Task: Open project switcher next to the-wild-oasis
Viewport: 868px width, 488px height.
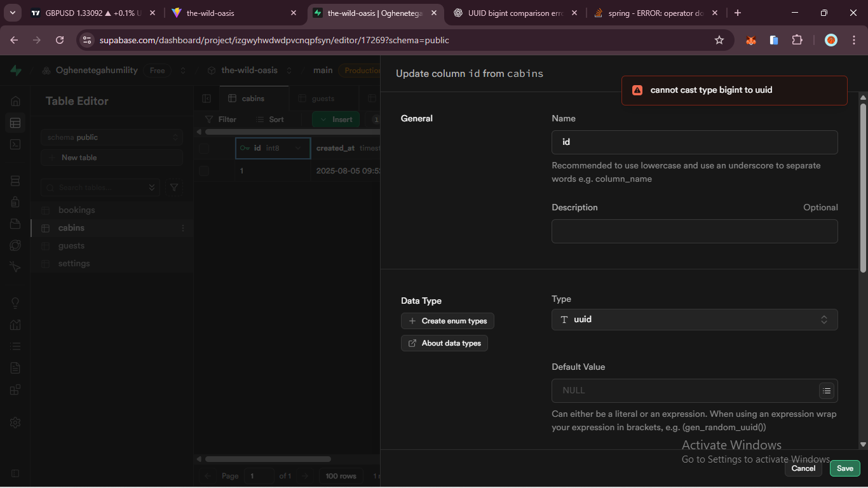Action: tap(289, 71)
